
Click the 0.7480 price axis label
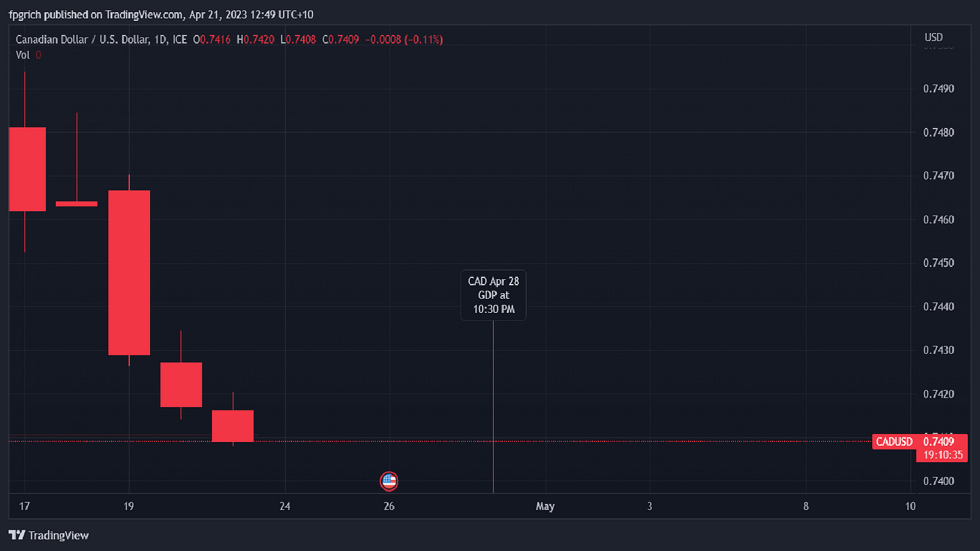coord(938,133)
